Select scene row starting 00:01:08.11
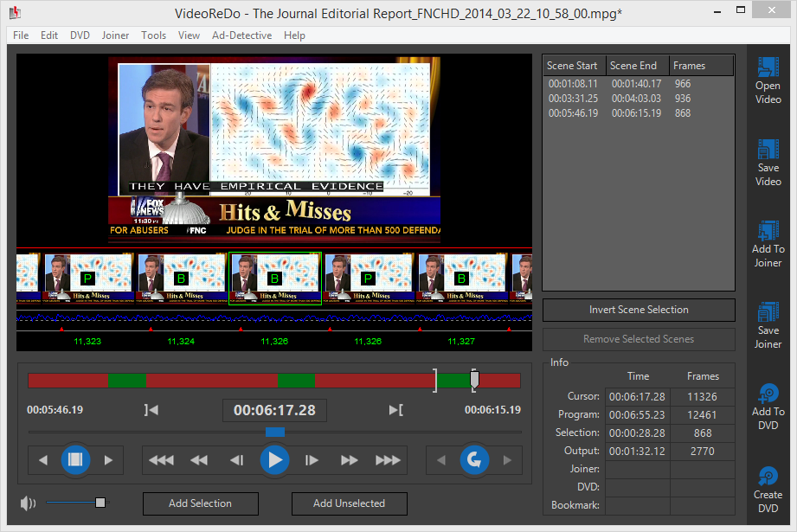Image resolution: width=797 pixels, height=532 pixels. coord(638,83)
